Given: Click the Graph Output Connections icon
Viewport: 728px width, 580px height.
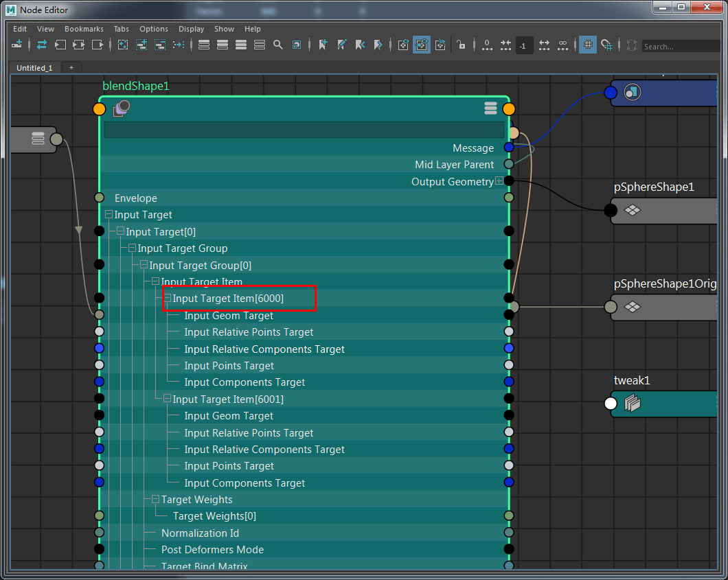Looking at the screenshot, I should [x=98, y=45].
